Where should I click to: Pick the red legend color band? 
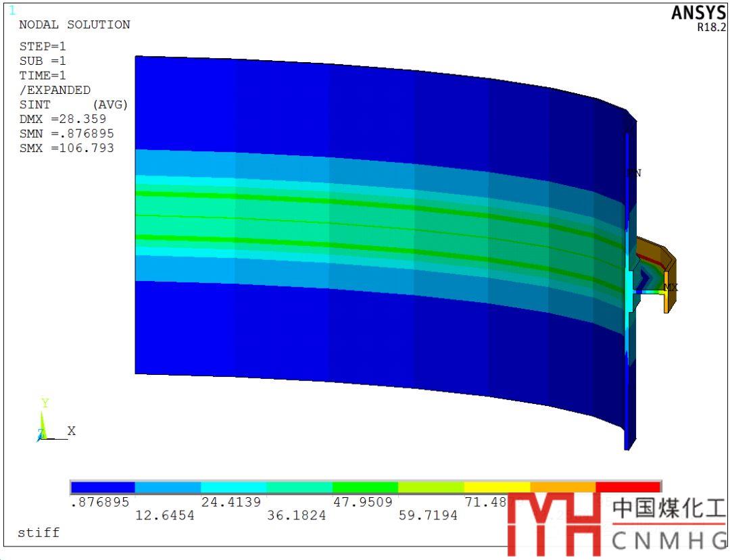[628, 487]
